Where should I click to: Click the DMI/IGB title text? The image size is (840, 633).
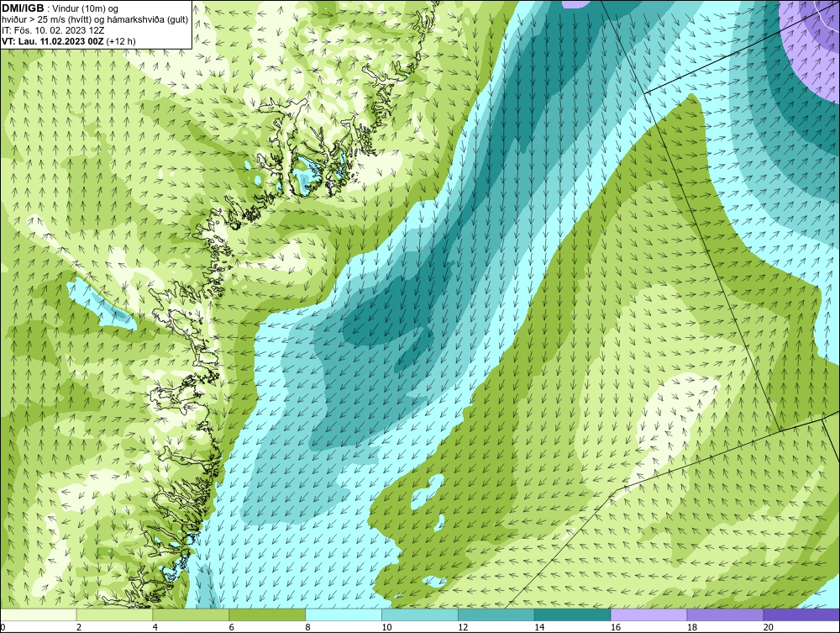[x=23, y=8]
